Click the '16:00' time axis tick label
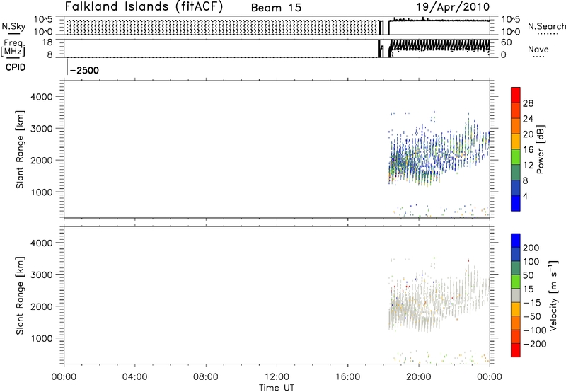 point(347,377)
